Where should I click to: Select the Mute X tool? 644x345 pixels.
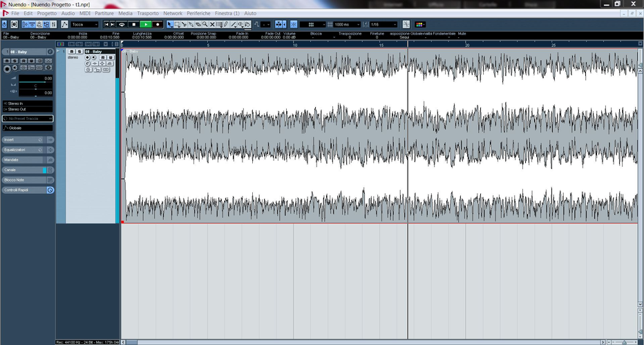point(212,25)
